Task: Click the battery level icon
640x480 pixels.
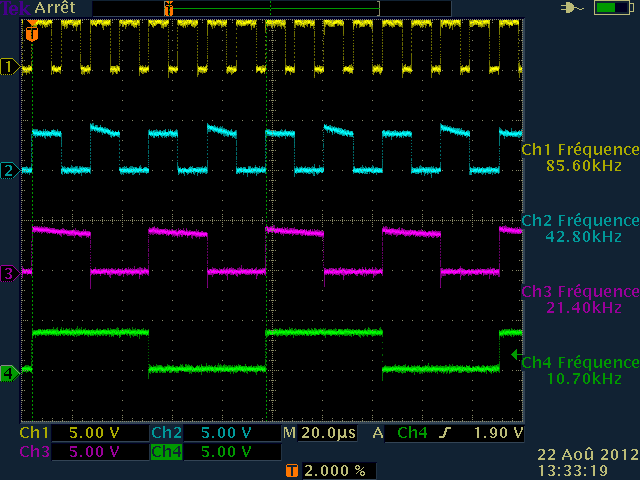Action: [x=607, y=8]
